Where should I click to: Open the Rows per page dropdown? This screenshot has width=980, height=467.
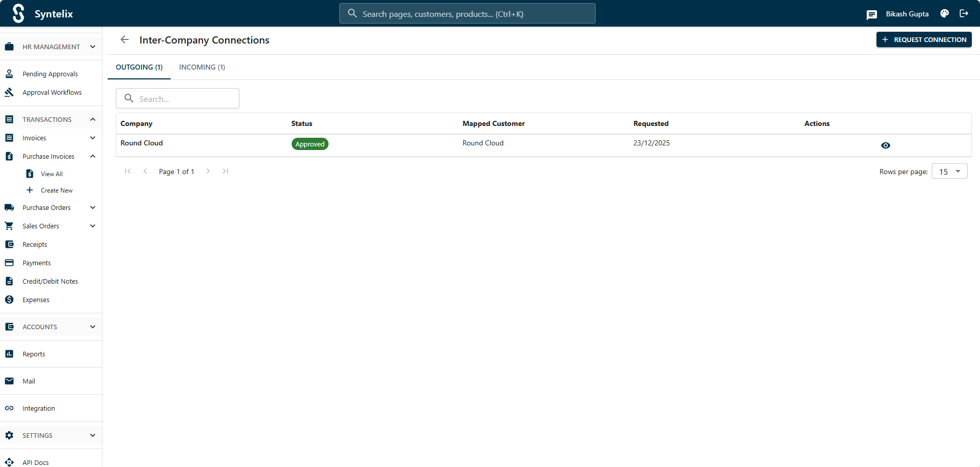tap(949, 171)
